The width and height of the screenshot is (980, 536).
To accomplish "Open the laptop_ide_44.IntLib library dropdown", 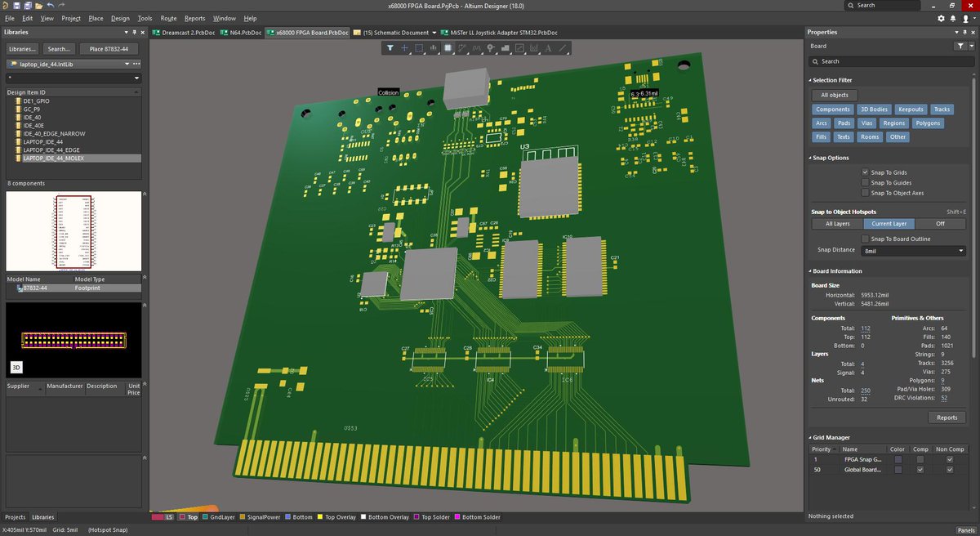I will click(x=126, y=64).
